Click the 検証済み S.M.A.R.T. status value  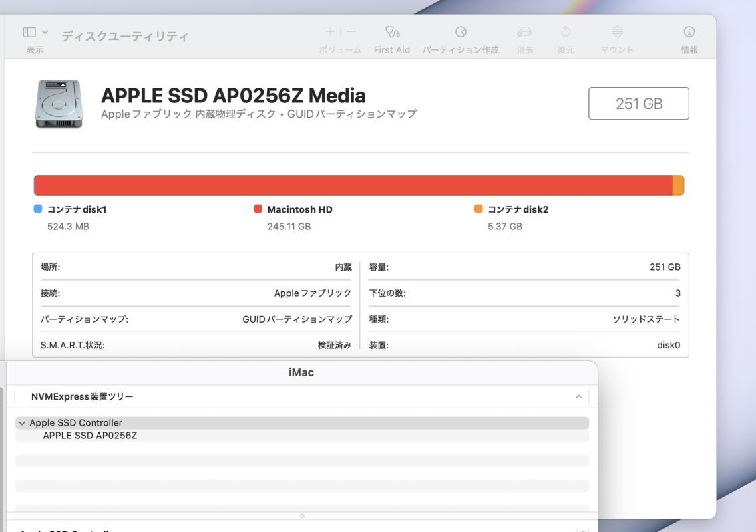click(x=335, y=345)
